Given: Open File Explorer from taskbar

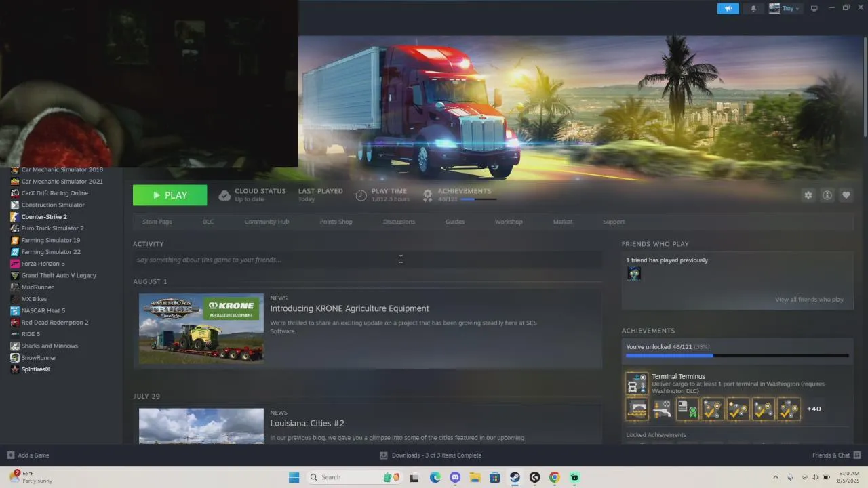Looking at the screenshot, I should tap(475, 477).
